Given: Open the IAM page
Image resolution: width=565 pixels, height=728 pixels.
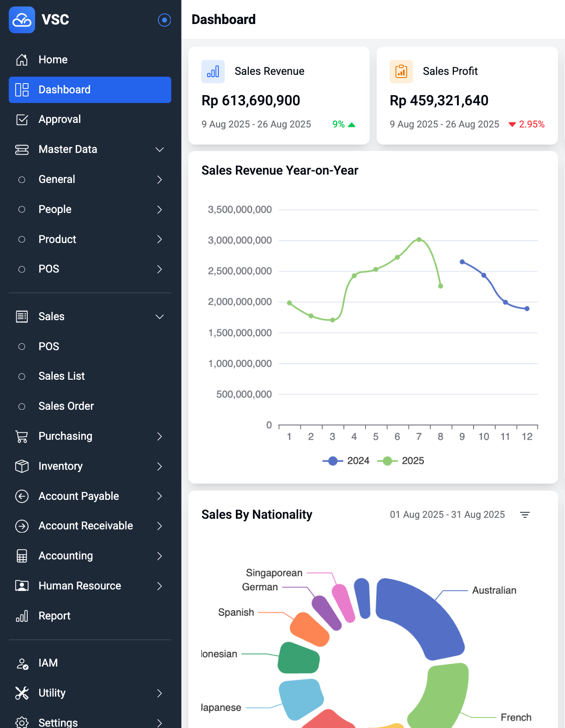Looking at the screenshot, I should coord(90,663).
